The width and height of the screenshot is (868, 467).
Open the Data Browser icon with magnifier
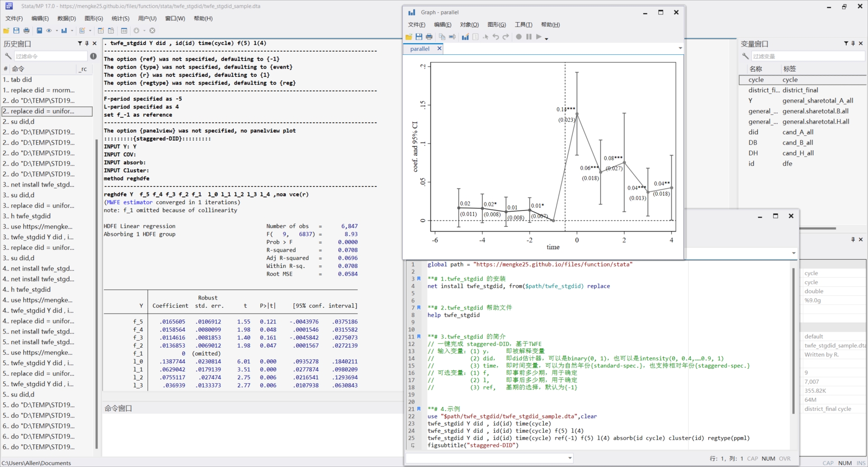pyautogui.click(x=111, y=30)
